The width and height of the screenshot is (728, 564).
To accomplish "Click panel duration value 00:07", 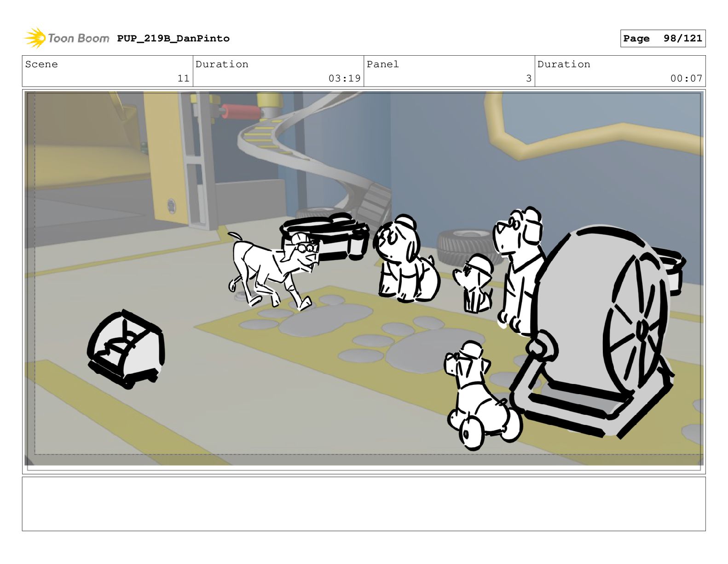I will [686, 78].
